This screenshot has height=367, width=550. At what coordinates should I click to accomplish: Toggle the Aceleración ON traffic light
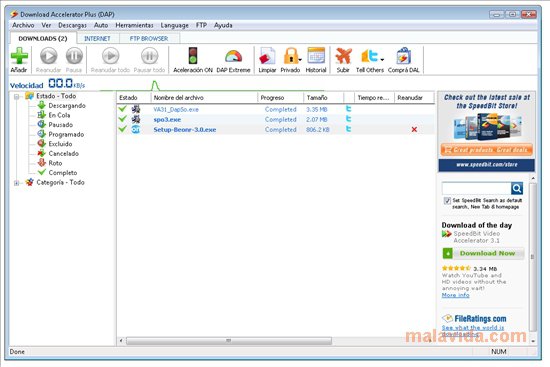point(193,56)
